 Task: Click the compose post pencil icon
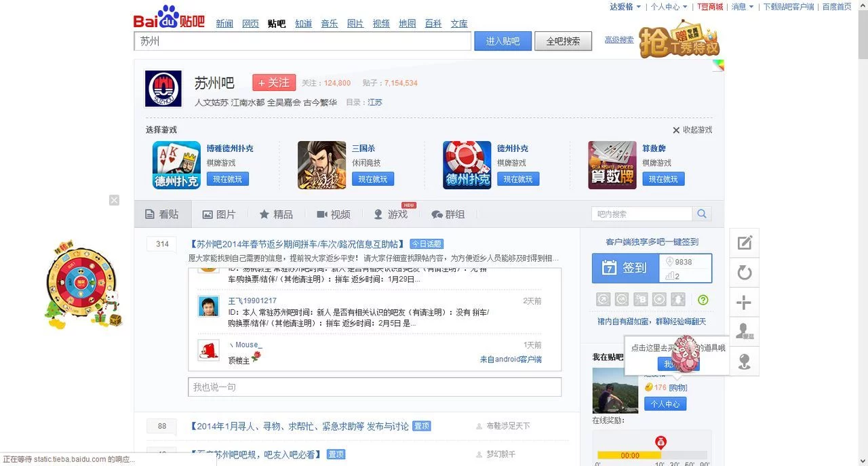point(745,243)
